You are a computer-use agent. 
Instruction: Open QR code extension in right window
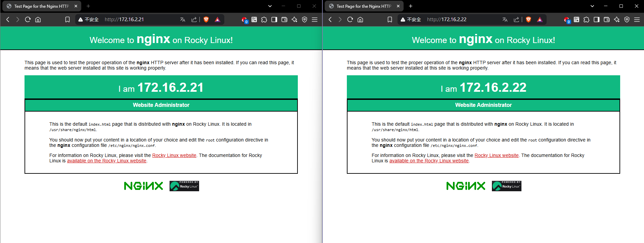tap(577, 19)
